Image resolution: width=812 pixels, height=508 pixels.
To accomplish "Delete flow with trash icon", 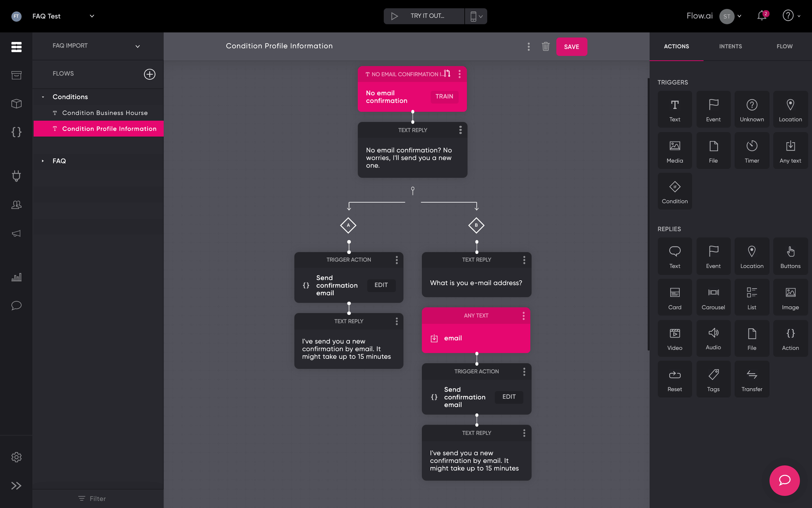I will pos(545,46).
